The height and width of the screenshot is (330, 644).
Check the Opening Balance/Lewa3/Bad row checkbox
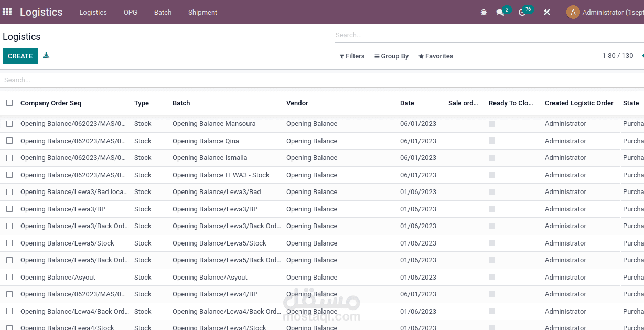coord(9,192)
